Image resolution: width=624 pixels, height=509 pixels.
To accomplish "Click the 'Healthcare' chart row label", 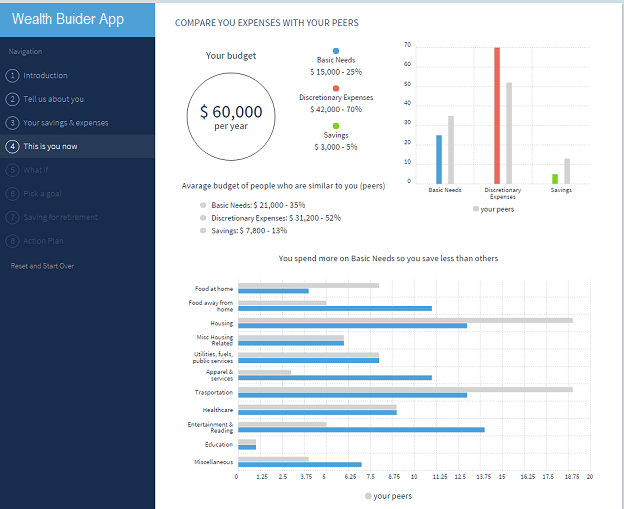I will pos(218,410).
